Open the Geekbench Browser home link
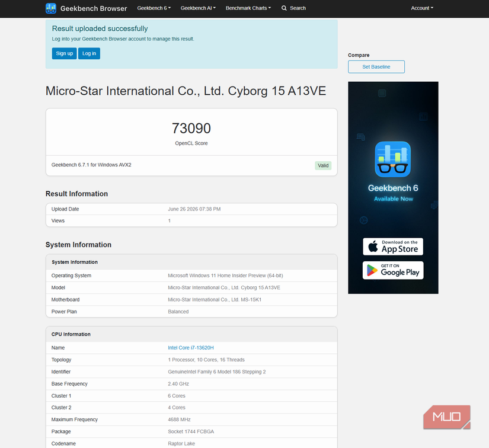489x448 pixels. coord(94,8)
